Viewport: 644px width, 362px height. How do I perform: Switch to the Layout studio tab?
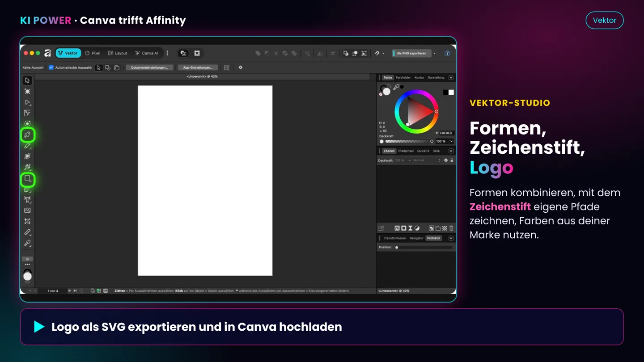click(118, 53)
